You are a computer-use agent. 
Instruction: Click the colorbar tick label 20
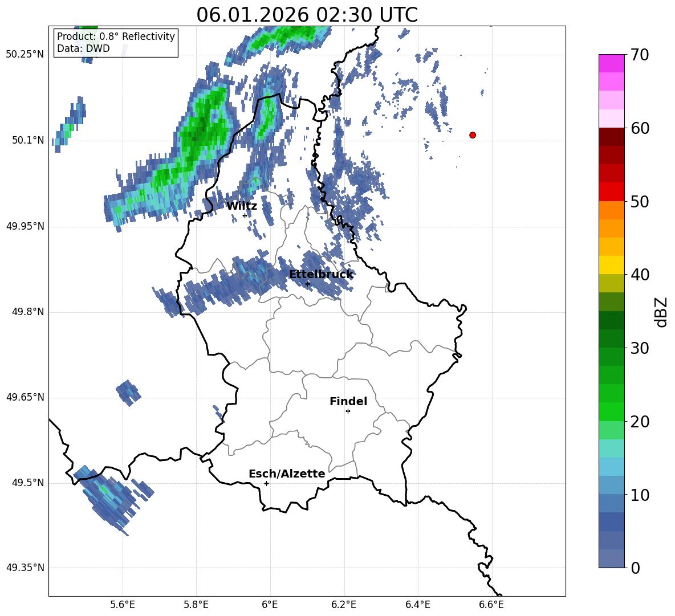(640, 422)
